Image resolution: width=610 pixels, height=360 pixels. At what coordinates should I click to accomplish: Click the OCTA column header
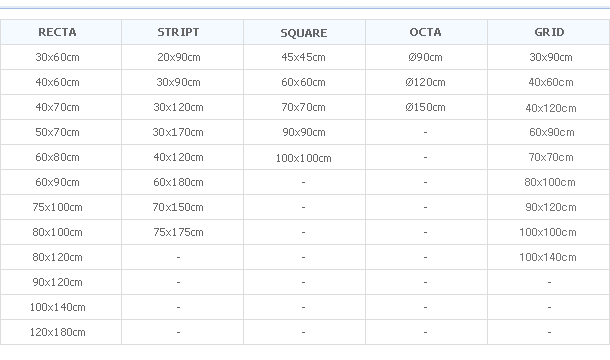click(426, 32)
